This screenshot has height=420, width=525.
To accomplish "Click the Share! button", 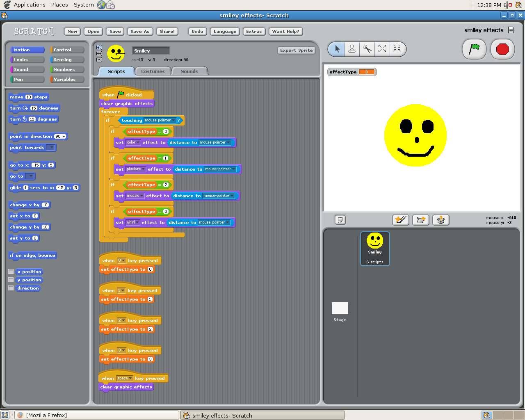I will click(x=167, y=31).
